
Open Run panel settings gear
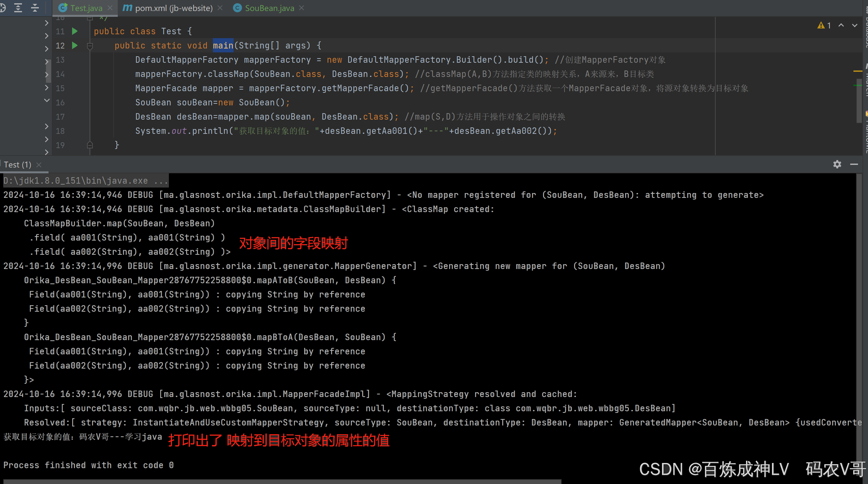(x=837, y=164)
